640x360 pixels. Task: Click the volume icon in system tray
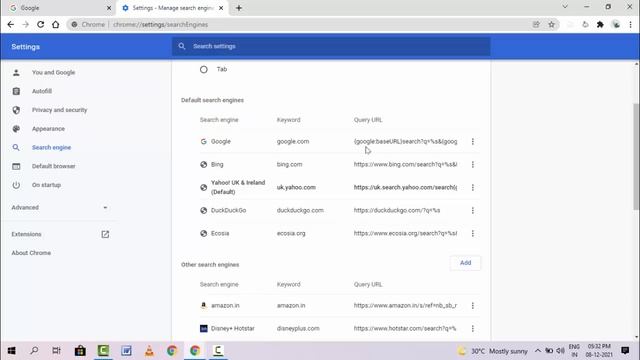point(560,351)
